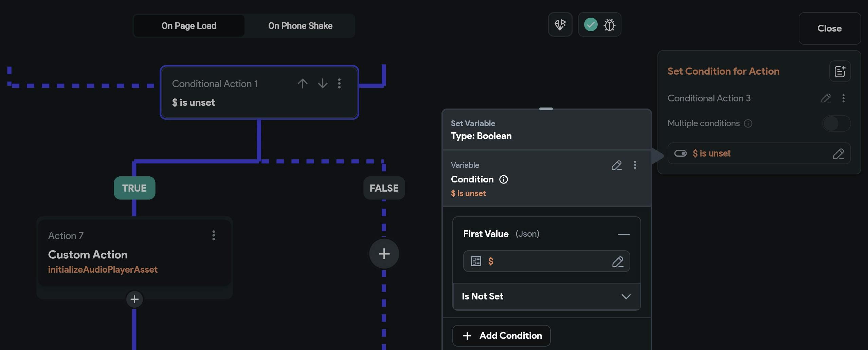This screenshot has height=350, width=868.
Task: Edit Conditional Action 3 name with pencil
Action: (826, 98)
